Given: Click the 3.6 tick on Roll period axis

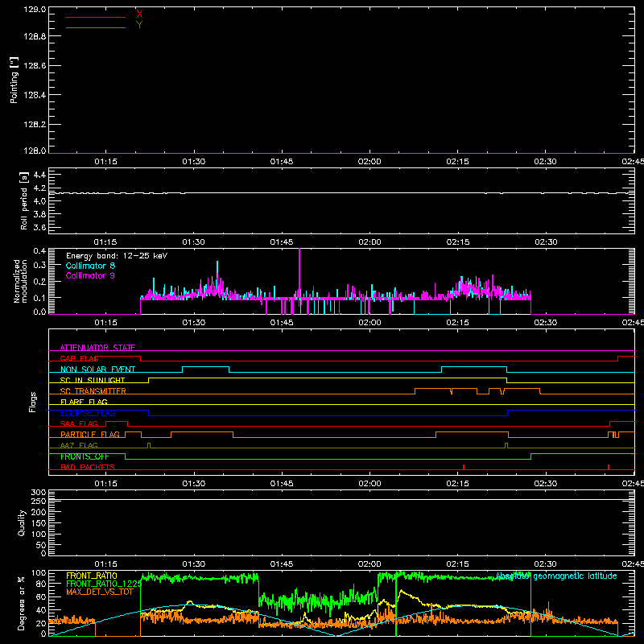Looking at the screenshot, I should 39,228.
